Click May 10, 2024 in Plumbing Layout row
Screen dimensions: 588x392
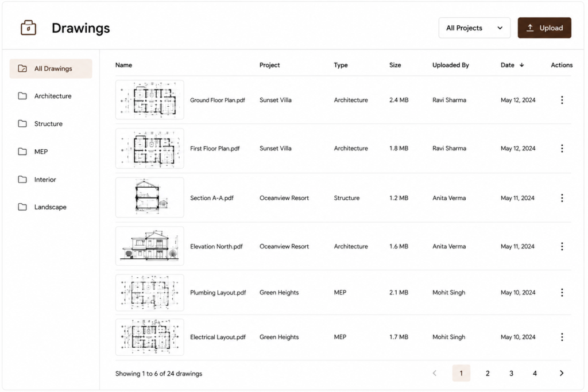click(x=518, y=292)
